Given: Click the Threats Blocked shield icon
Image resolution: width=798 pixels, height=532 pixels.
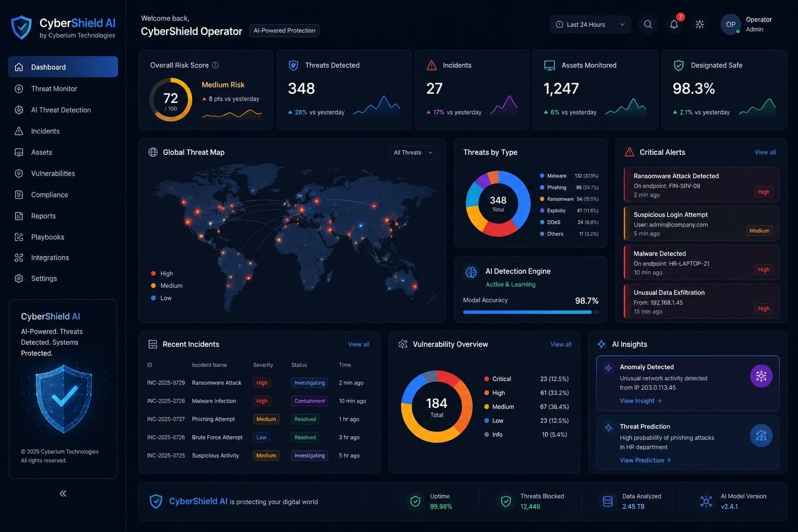Looking at the screenshot, I should tap(506, 501).
